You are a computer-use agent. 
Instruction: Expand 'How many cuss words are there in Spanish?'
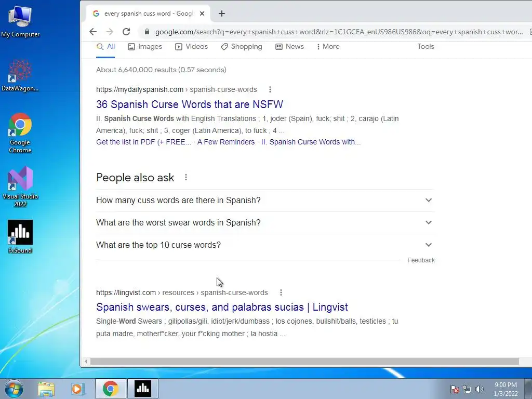tap(265, 201)
